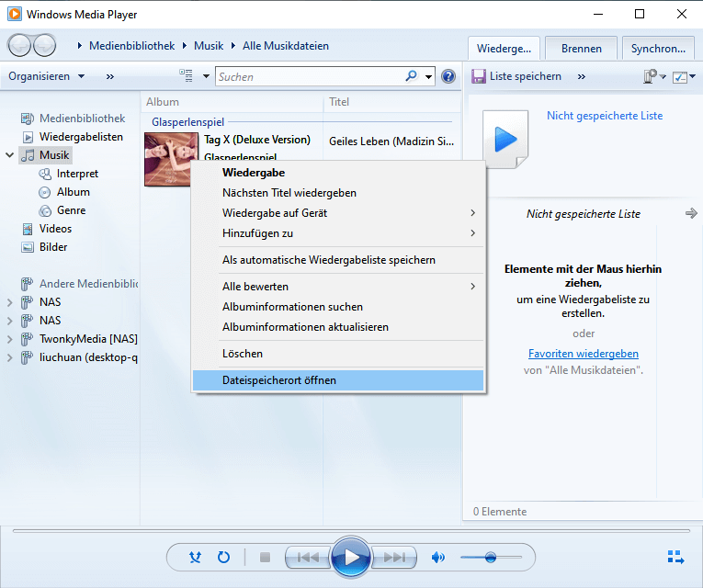Click the Stop playback button
The image size is (703, 588).
pos(265,557)
